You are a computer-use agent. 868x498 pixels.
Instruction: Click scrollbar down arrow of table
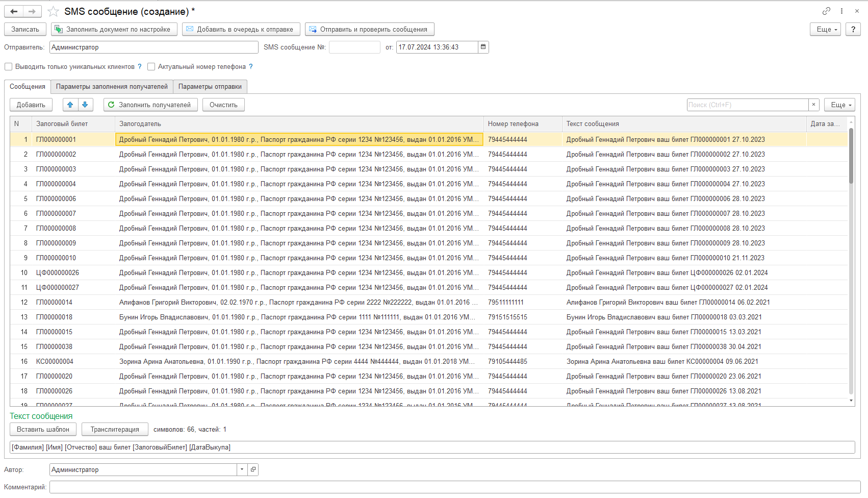[851, 401]
